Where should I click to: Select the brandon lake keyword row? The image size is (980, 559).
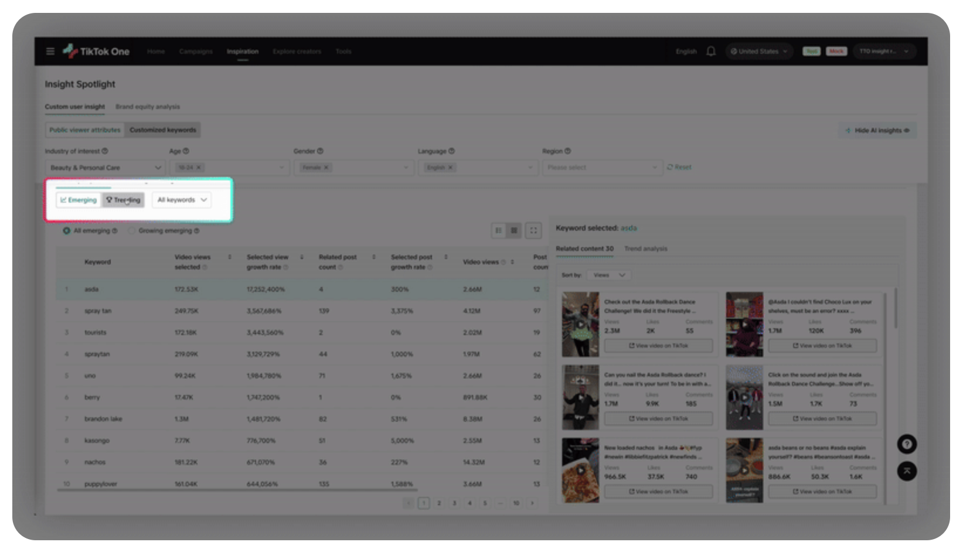(302, 419)
